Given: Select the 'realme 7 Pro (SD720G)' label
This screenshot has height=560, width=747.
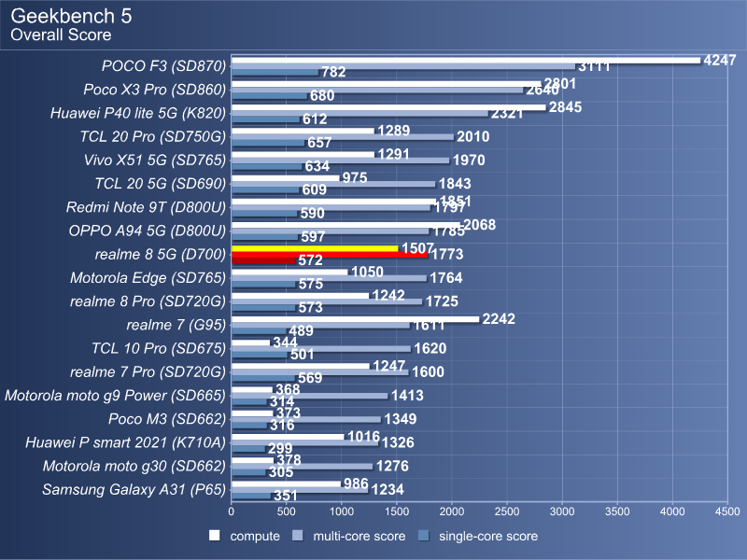Looking at the screenshot, I should [x=148, y=371].
